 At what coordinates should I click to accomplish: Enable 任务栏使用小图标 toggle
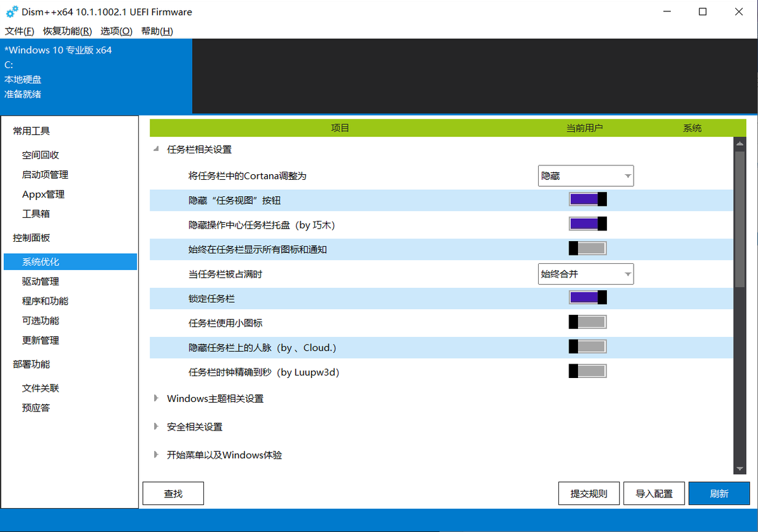(x=587, y=322)
